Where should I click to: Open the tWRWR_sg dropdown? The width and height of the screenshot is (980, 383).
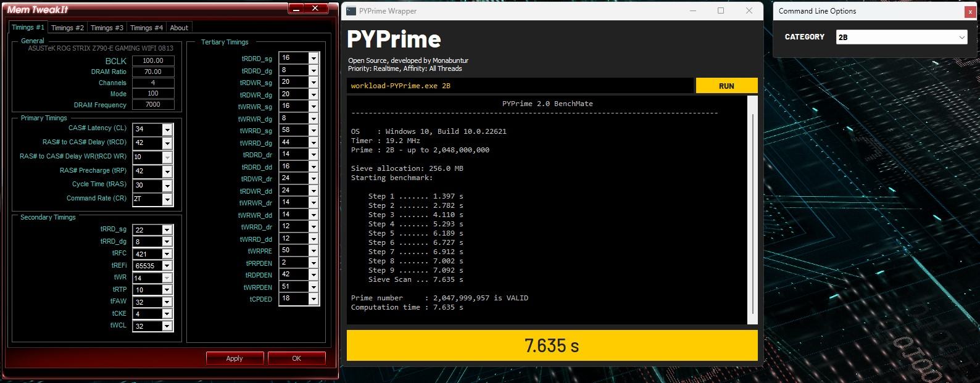(x=314, y=106)
